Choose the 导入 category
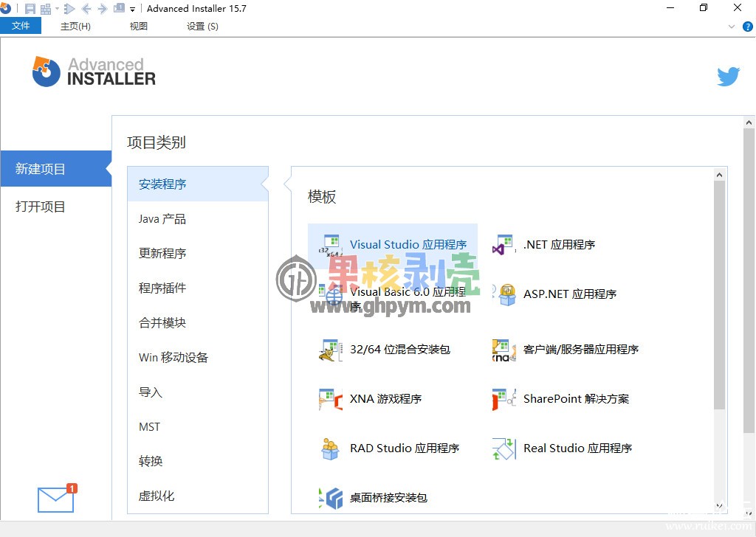The image size is (756, 537). 198,392
